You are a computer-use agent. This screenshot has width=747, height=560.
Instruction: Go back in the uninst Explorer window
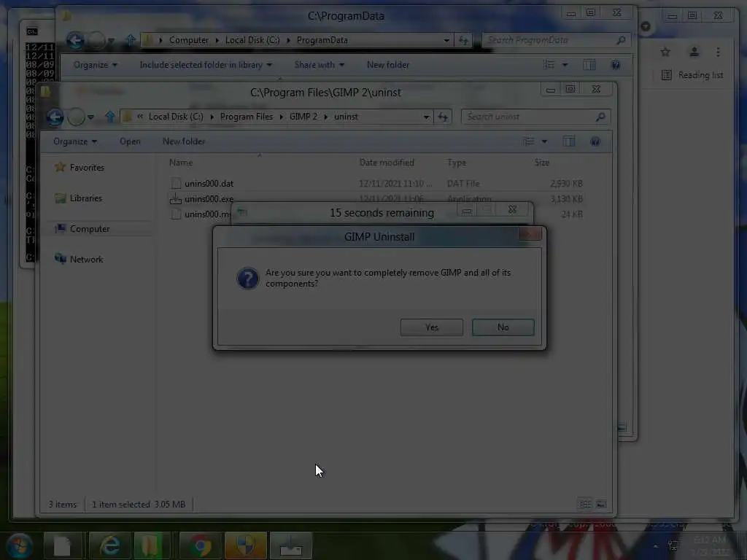(55, 117)
